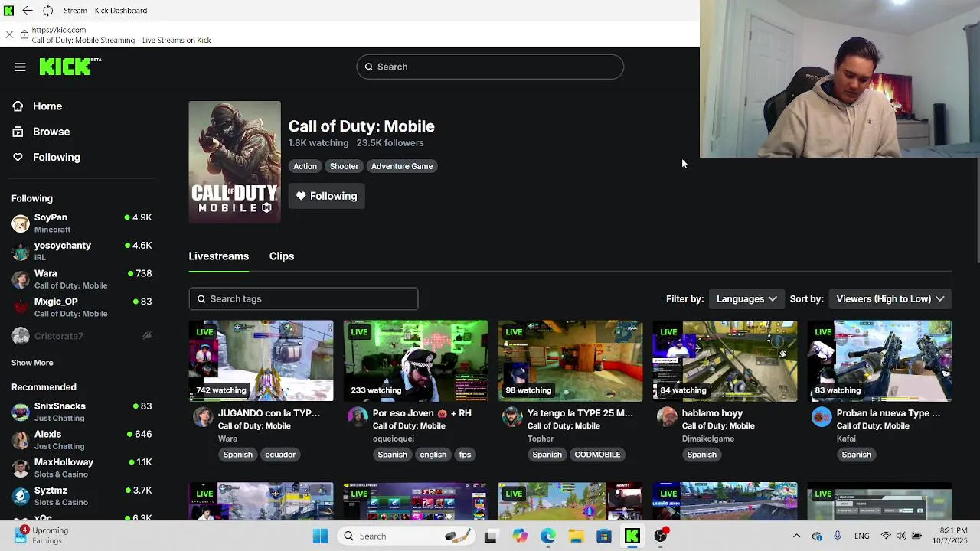Click Djmaikolgame streamer avatar
Image resolution: width=980 pixels, height=551 pixels.
point(667,417)
